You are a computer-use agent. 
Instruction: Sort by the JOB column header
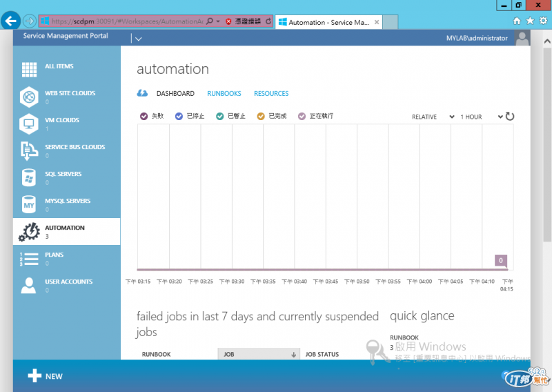coord(259,354)
